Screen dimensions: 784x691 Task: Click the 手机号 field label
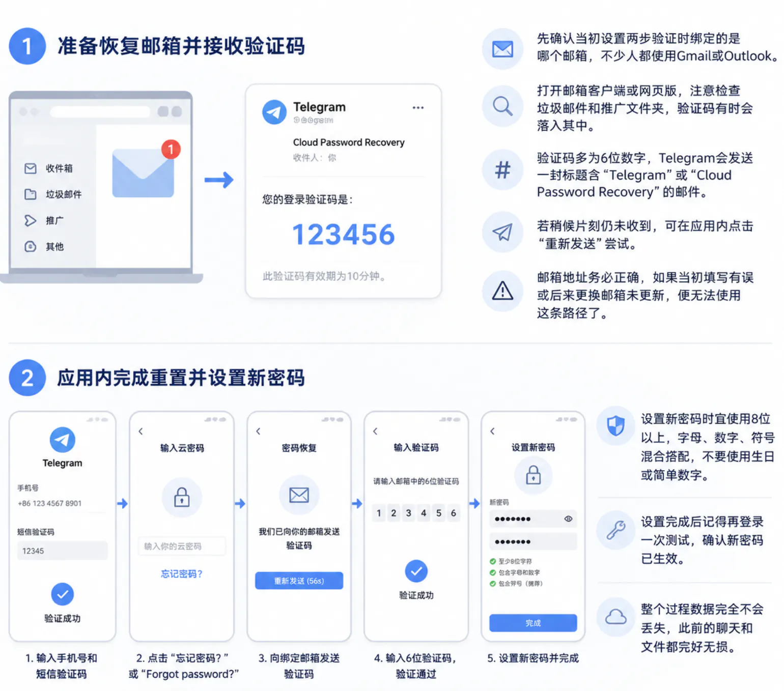point(28,488)
